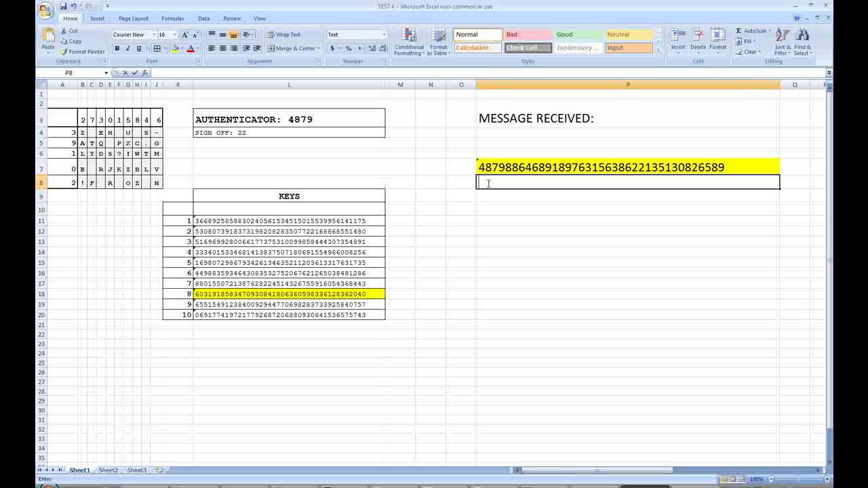
Task: Open the Sheet2 worksheet tab
Action: 108,470
